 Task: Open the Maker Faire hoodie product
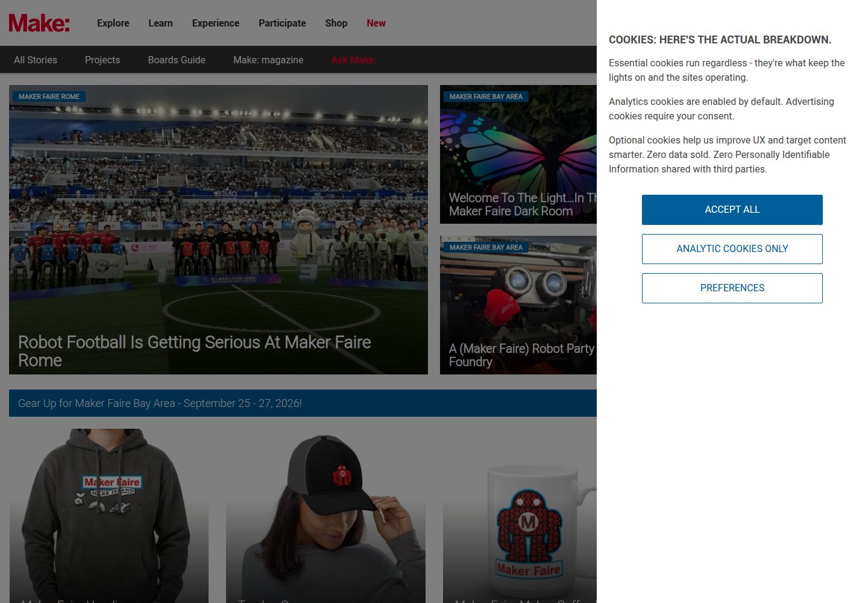(x=109, y=516)
